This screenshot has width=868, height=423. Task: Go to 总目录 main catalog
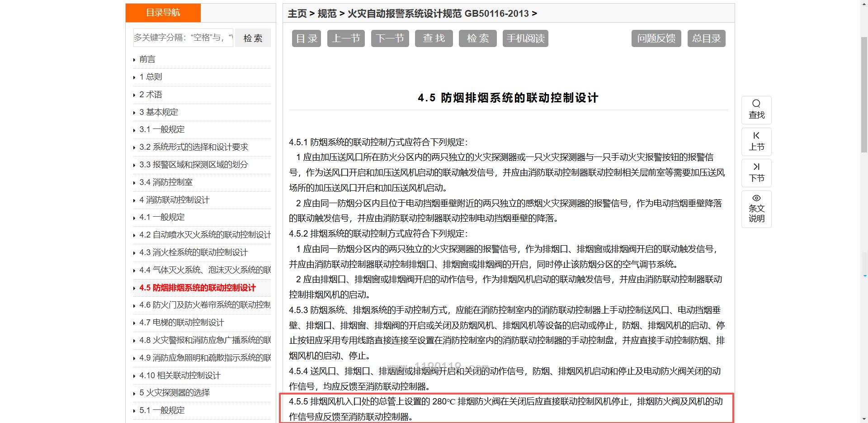[706, 38]
